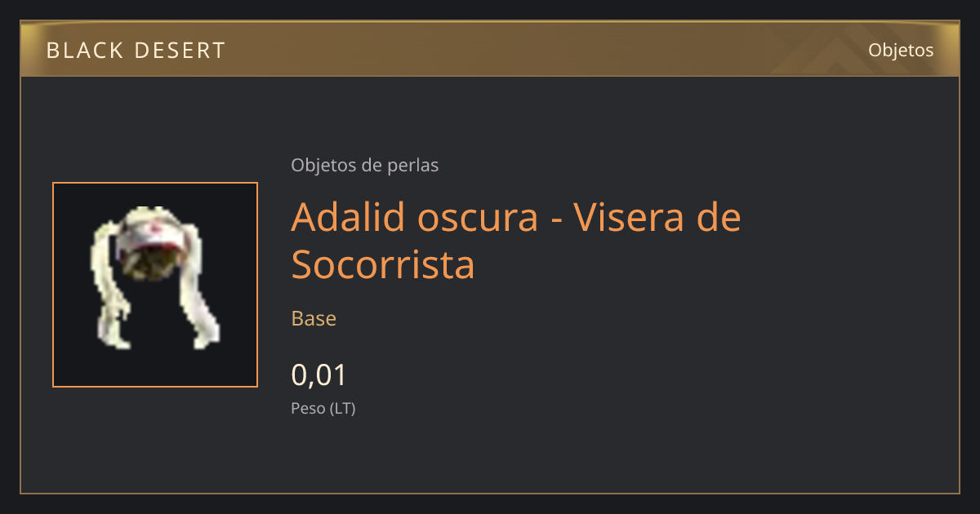The width and height of the screenshot is (980, 514).
Task: Click the BLACK DESERT site title
Action: click(x=136, y=51)
